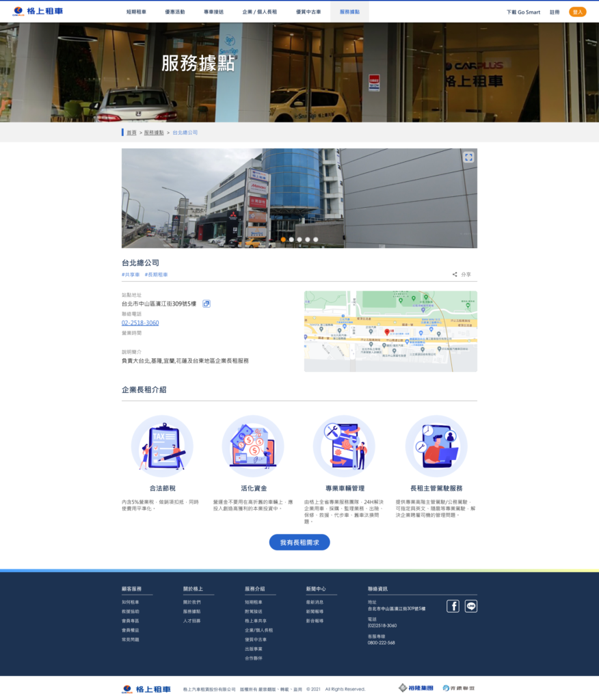This screenshot has height=700, width=599.
Task: Select the first orange carousel dot
Action: coord(283,239)
